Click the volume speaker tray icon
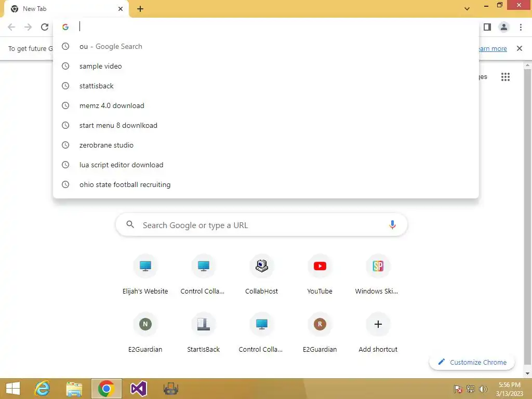 point(483,389)
